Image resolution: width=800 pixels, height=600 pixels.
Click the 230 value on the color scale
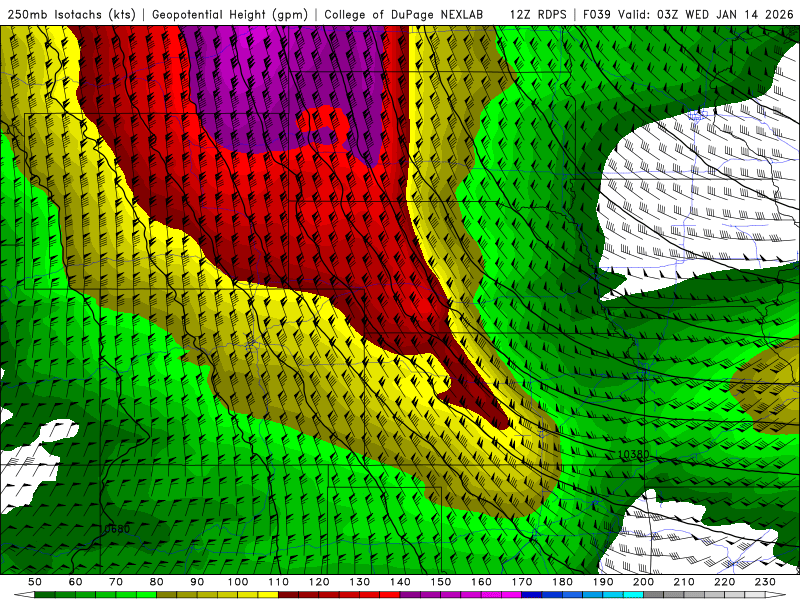click(765, 582)
